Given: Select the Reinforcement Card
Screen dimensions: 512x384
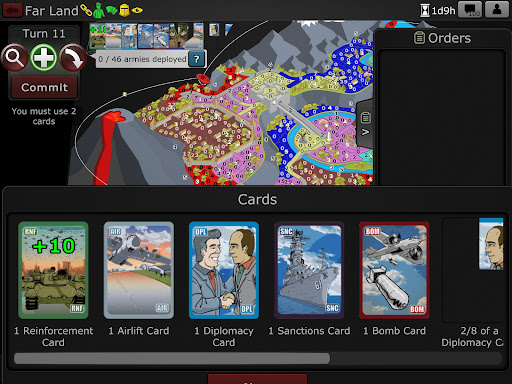Looking at the screenshot, I should pyautogui.click(x=53, y=270).
